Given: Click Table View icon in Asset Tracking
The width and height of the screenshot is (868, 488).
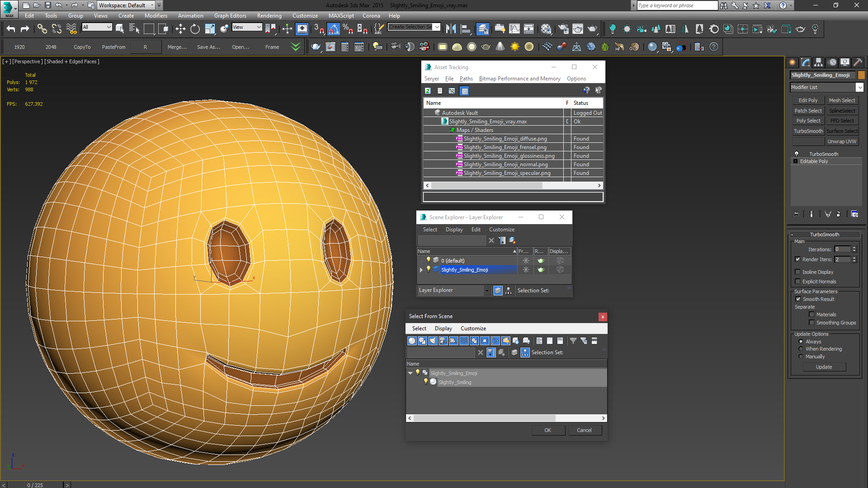Looking at the screenshot, I should 464,91.
